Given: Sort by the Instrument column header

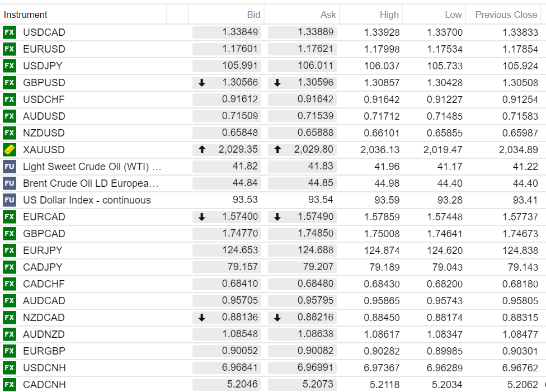Looking at the screenshot, I should click(x=26, y=15).
